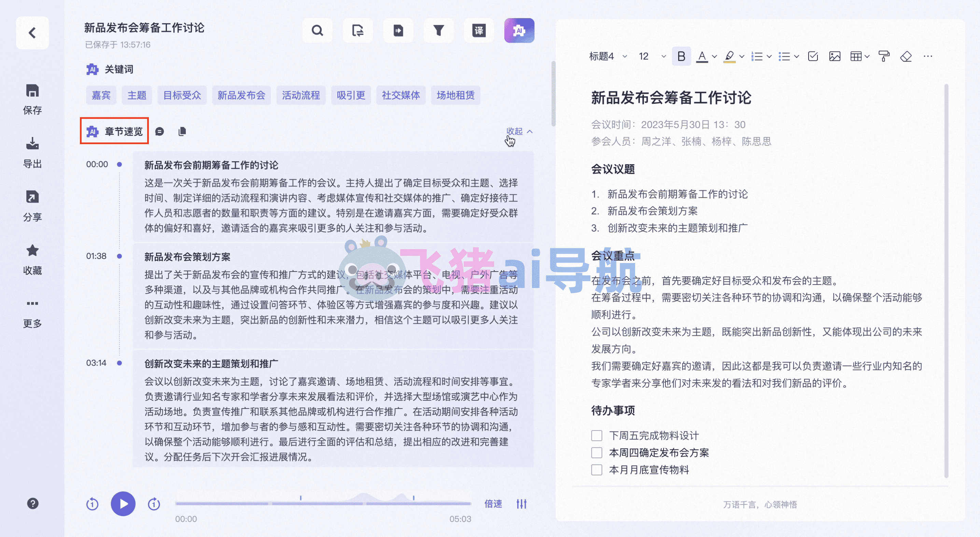Skip forward with the forward icon
This screenshot has width=980, height=537.
tap(154, 504)
